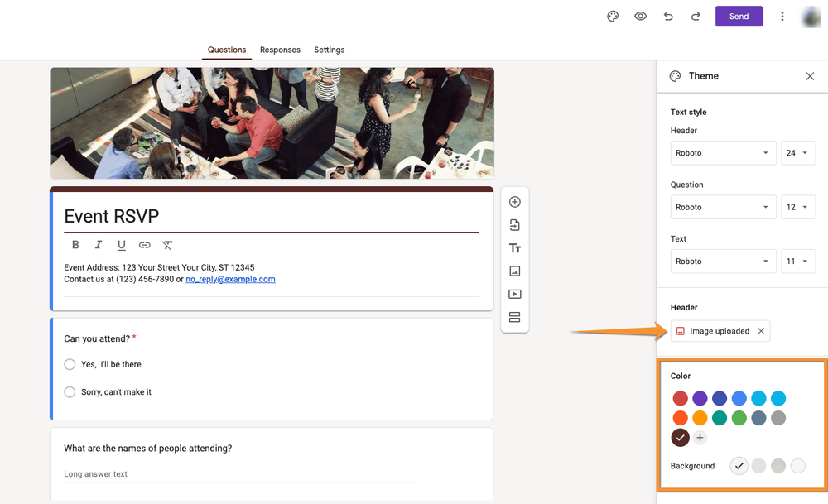Select the blue theme color swatch
This screenshot has width=828, height=504.
point(739,398)
